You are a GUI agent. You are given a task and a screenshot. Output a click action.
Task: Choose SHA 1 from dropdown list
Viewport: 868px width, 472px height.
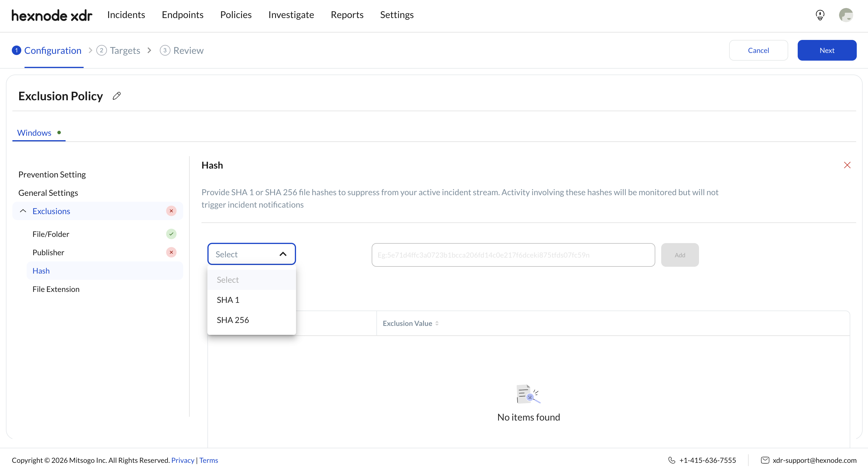click(x=251, y=300)
